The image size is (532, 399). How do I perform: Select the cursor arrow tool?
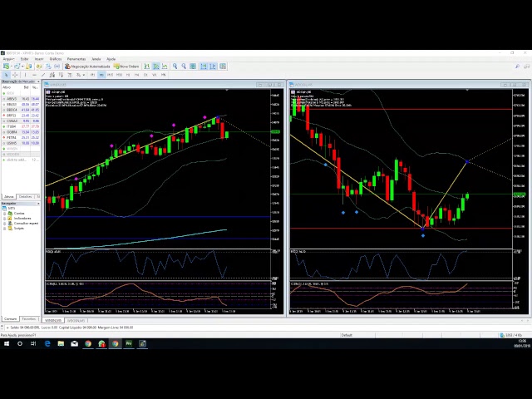click(6, 75)
